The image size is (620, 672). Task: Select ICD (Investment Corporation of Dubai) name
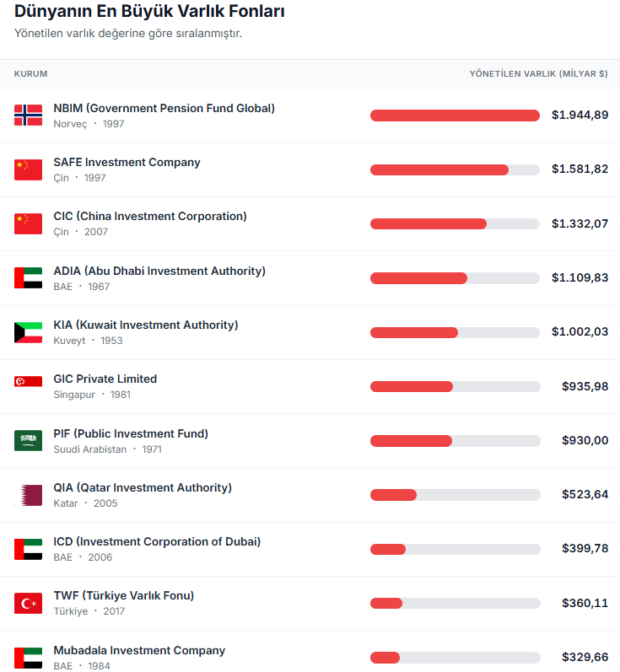[x=157, y=541]
